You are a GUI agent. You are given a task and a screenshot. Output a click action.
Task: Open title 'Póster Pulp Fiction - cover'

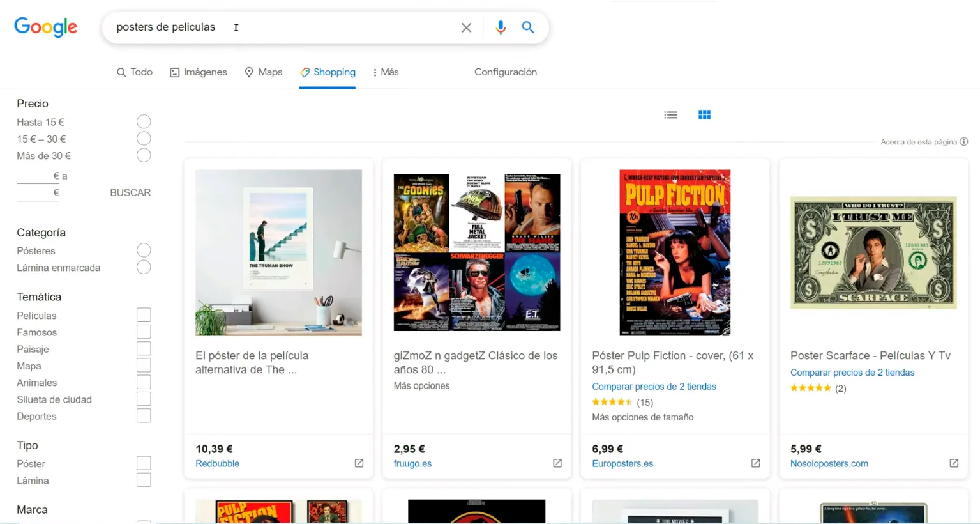coord(673,362)
